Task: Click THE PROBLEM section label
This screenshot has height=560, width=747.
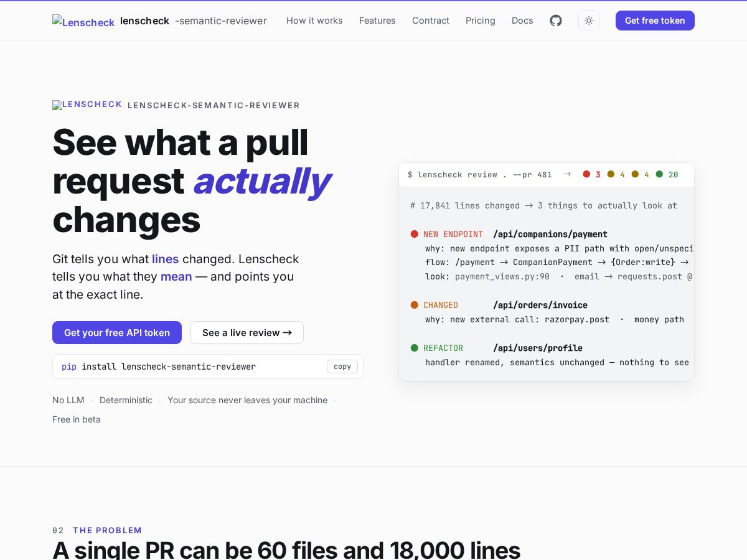Action: 107,531
